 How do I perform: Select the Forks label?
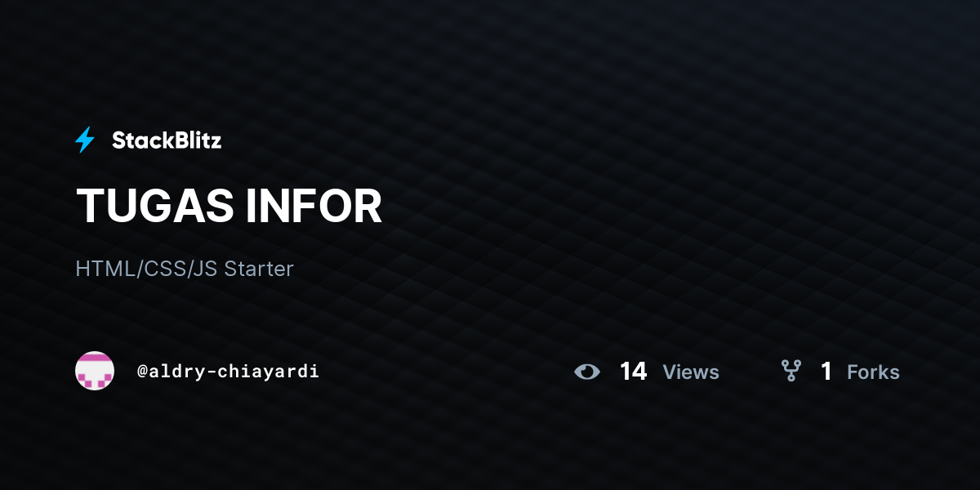coord(873,372)
